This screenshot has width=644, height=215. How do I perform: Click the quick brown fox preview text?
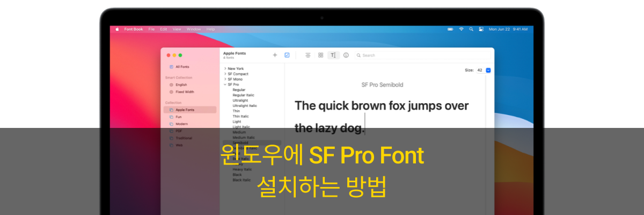(382, 117)
